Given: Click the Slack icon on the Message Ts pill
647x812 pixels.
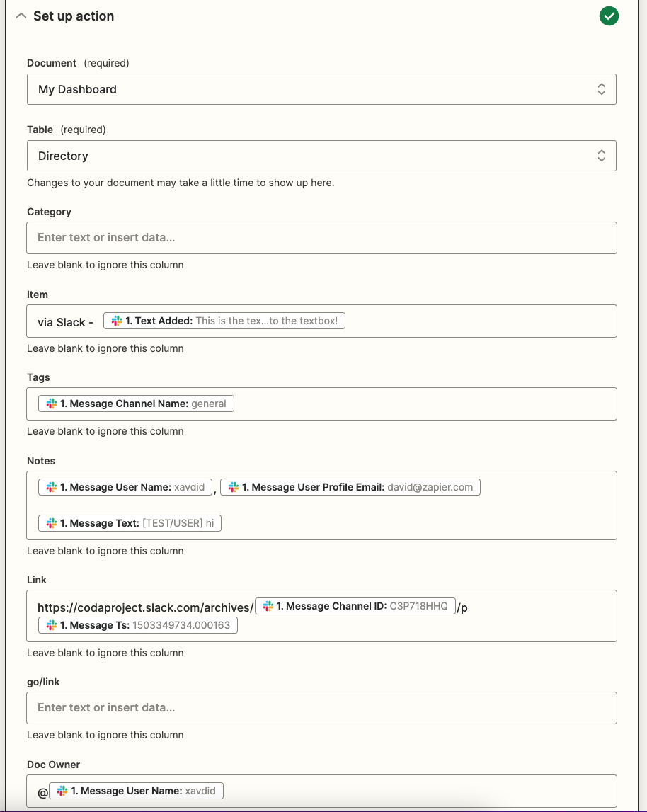Looking at the screenshot, I should pyautogui.click(x=50, y=624).
